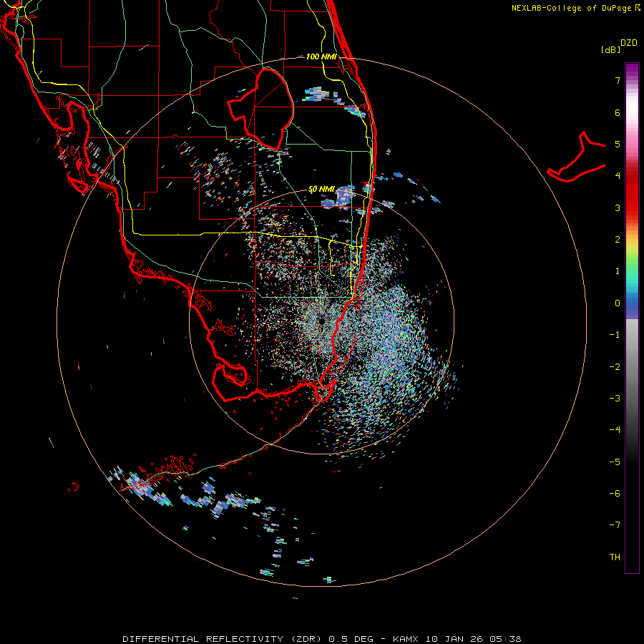Viewport: 644px width, 644px height.
Task: Click the Bahamas island outline east of Florida
Action: (x=576, y=157)
